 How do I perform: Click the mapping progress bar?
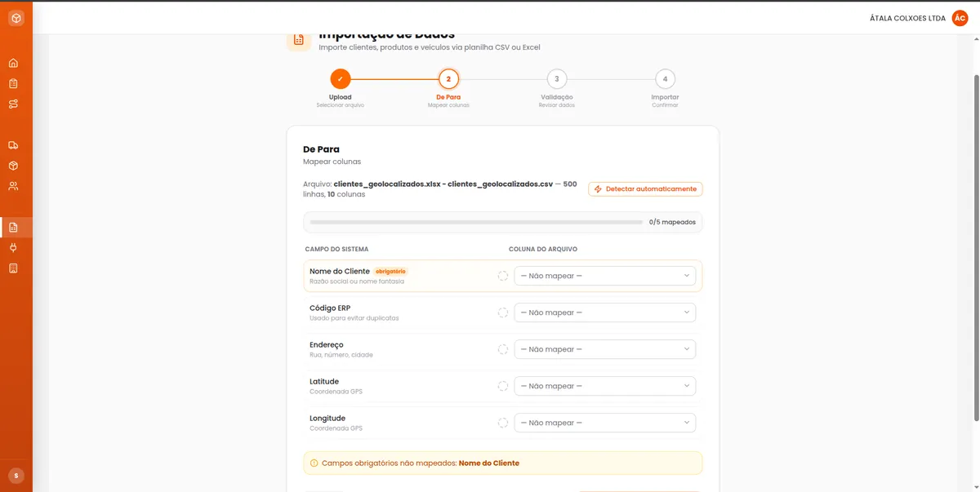(476, 222)
